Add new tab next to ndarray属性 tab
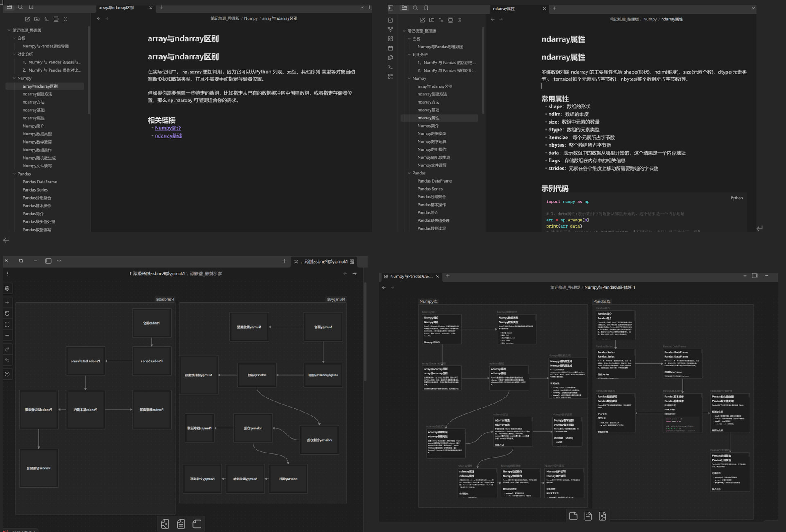786x532 pixels. (555, 8)
